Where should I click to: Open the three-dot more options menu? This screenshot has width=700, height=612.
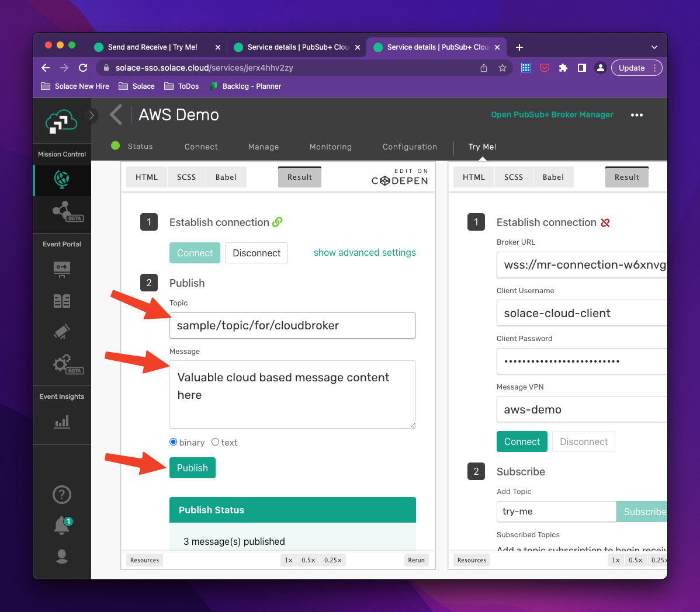click(637, 115)
